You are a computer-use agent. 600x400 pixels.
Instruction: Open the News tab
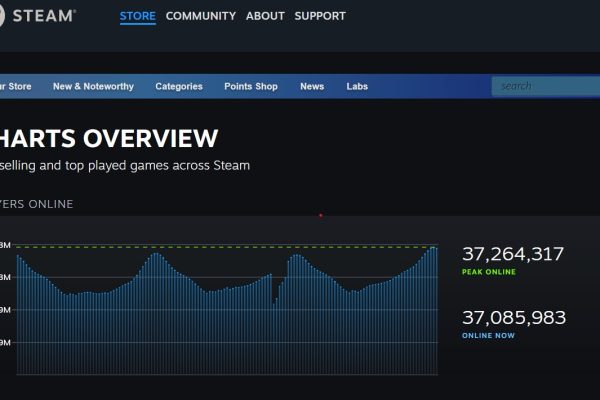(x=312, y=87)
